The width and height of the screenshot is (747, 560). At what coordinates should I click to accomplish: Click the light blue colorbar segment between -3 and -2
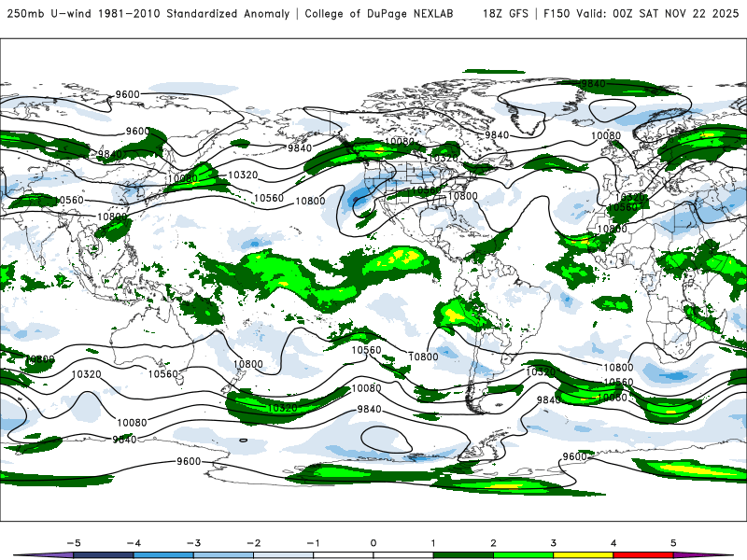point(223,555)
